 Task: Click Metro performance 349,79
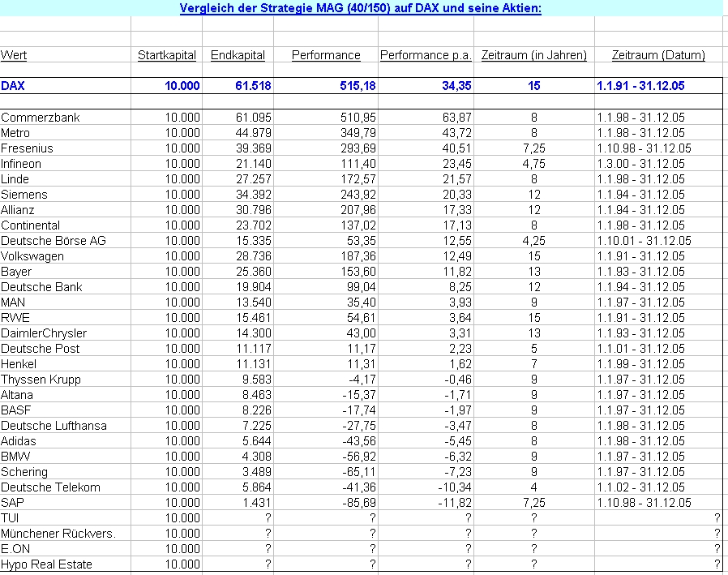coord(358,133)
